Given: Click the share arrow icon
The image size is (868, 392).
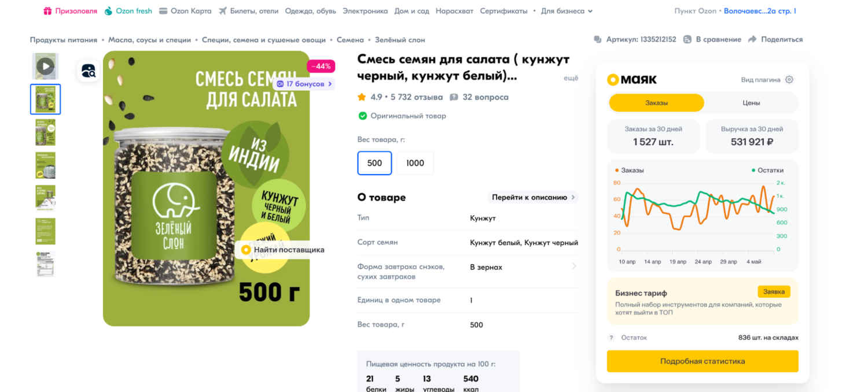Looking at the screenshot, I should pyautogui.click(x=752, y=39).
